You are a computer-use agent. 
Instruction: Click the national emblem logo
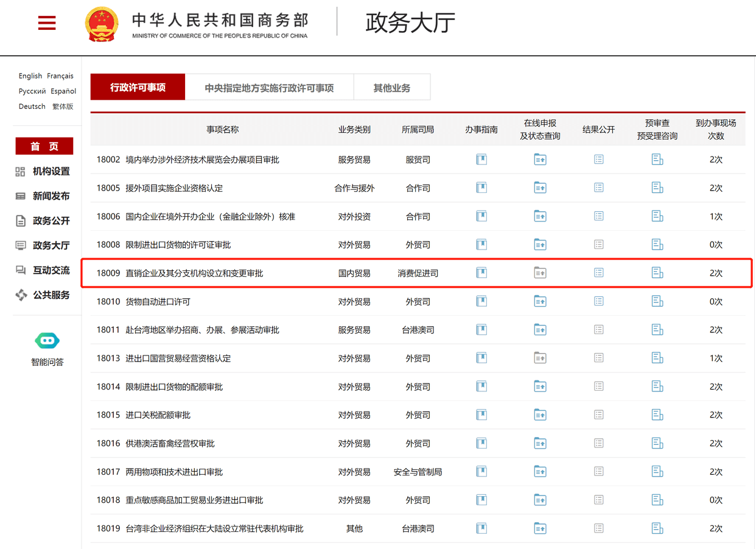102,24
